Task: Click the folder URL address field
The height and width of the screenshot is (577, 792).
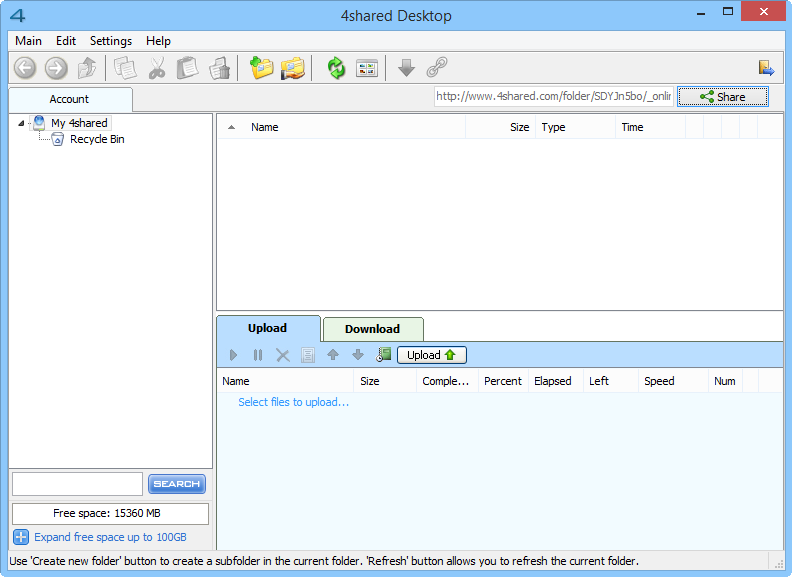Action: click(554, 97)
